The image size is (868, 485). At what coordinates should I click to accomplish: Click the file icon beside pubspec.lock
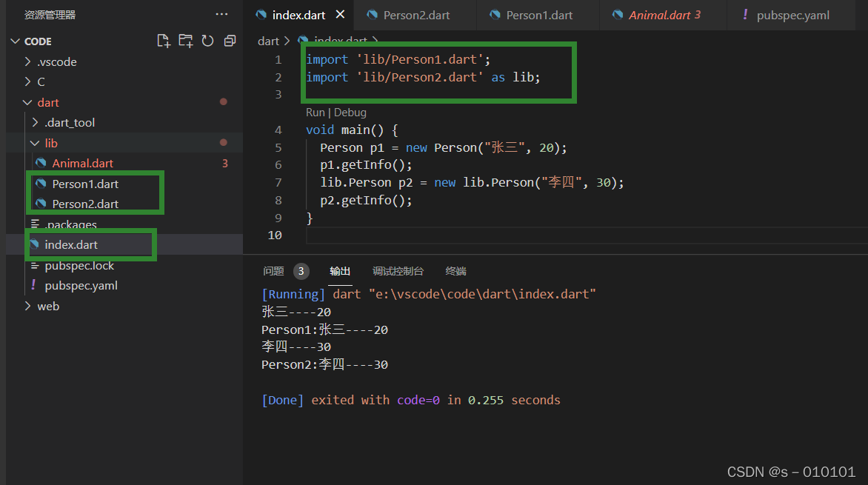pyautogui.click(x=35, y=266)
